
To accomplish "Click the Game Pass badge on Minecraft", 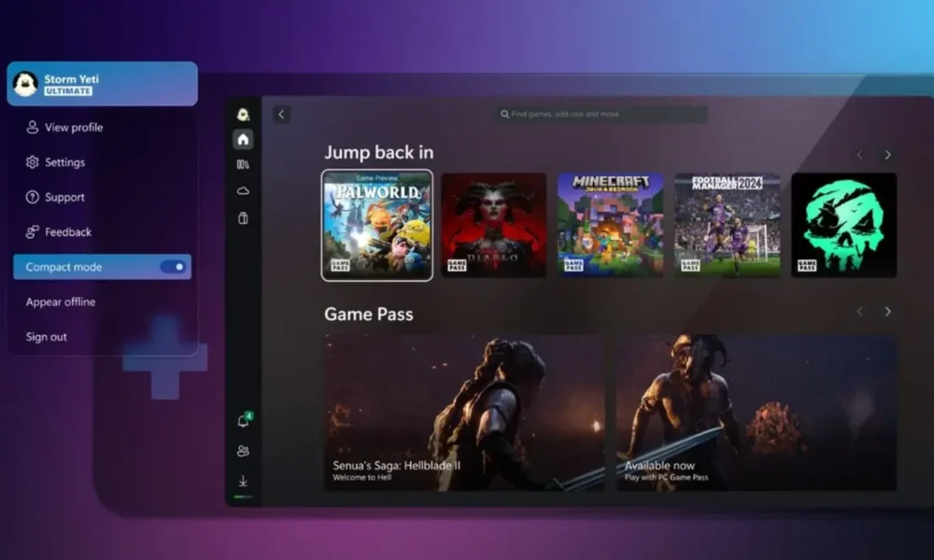I will [x=573, y=265].
